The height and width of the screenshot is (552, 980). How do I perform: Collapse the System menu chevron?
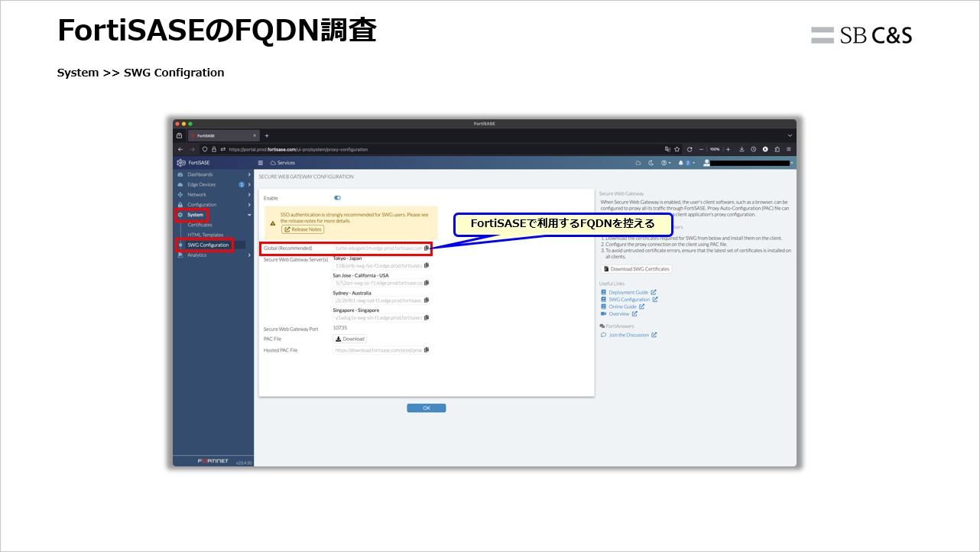coord(248,215)
